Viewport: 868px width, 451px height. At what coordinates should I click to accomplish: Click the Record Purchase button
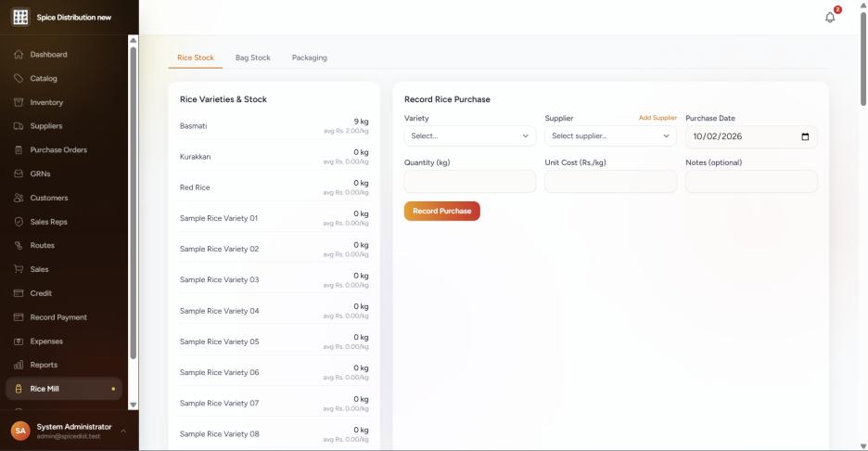[441, 211]
